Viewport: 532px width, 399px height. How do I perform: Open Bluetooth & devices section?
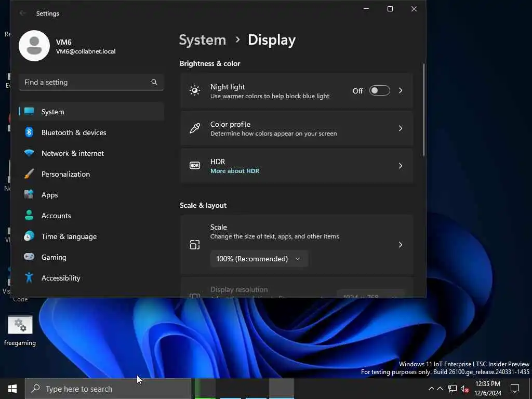pos(91,132)
